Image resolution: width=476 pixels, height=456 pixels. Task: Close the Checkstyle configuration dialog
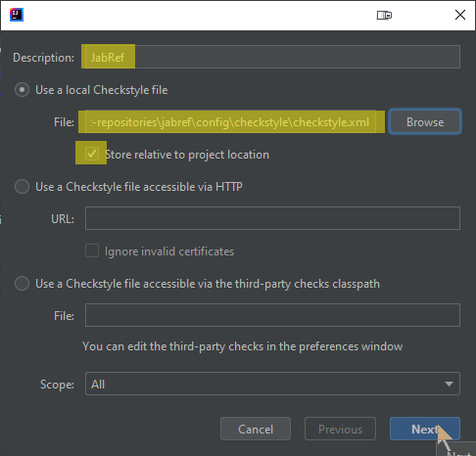pos(460,15)
